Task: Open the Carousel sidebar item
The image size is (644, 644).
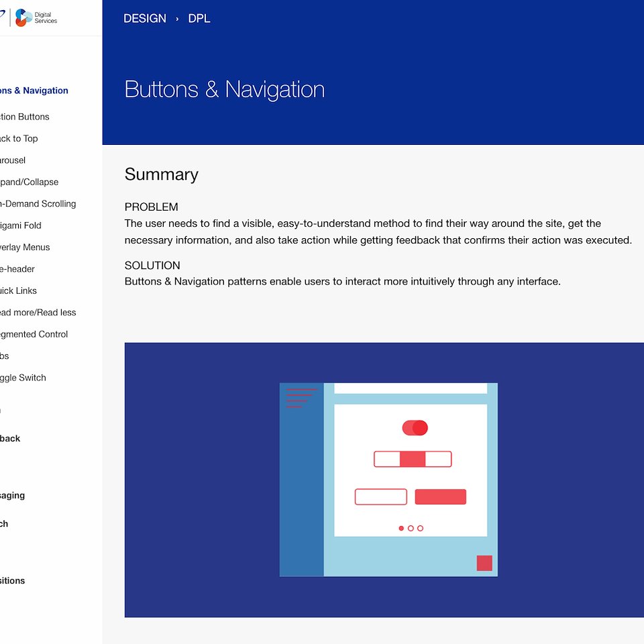Action: [x=12, y=160]
